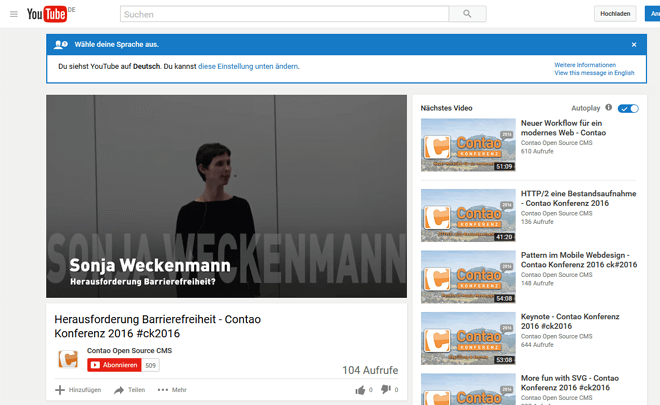Open 'Neuer Workflow für ein modernes Web' title
The height and width of the screenshot is (405, 660).
tap(563, 128)
